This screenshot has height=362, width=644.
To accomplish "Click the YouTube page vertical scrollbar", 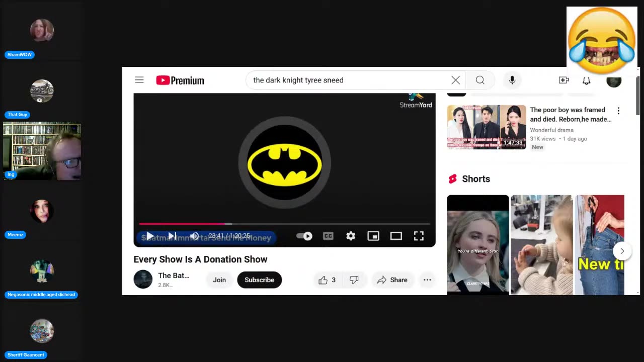I will click(x=638, y=97).
